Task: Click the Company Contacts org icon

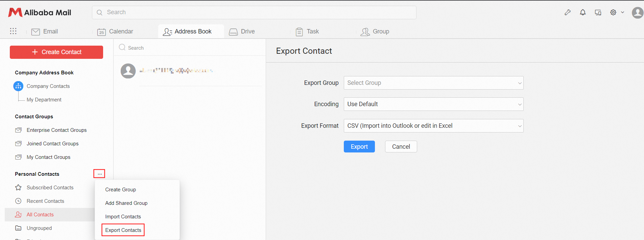Action: pos(18,86)
